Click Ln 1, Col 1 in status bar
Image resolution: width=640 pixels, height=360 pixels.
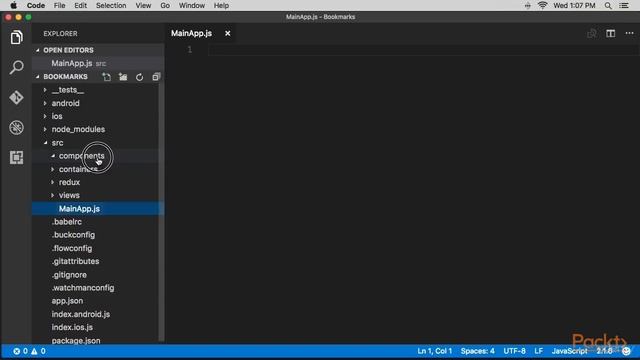[x=434, y=351]
